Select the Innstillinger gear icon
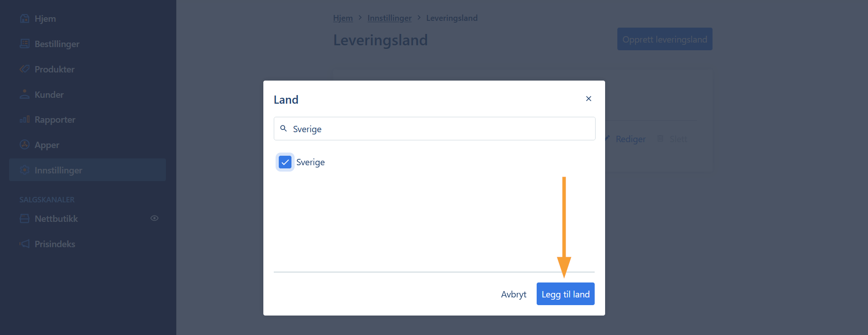868x335 pixels. 24,170
